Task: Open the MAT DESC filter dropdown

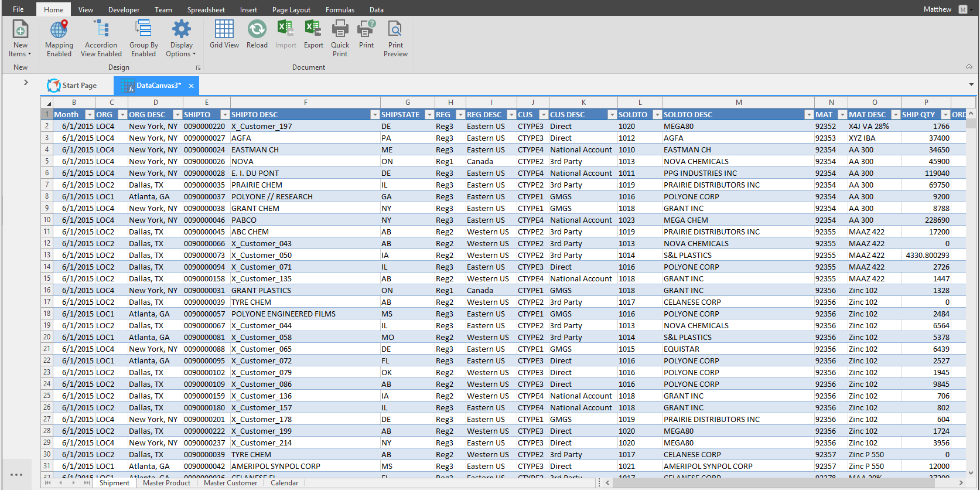Action: tap(896, 115)
